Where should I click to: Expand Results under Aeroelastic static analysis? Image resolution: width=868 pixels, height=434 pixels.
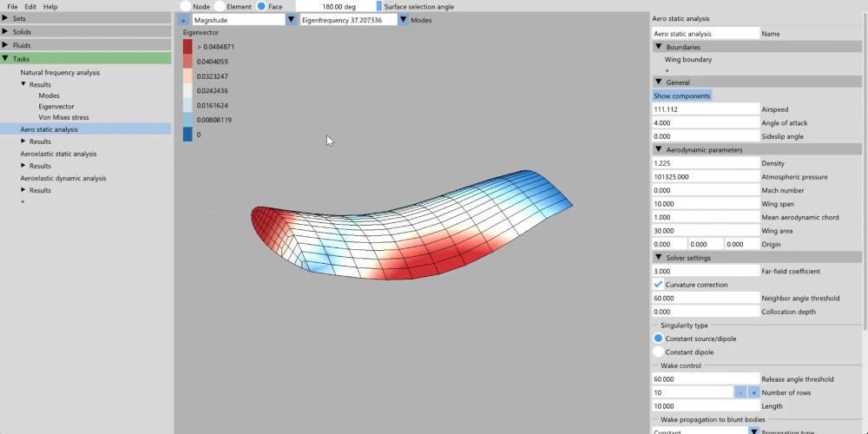[23, 166]
